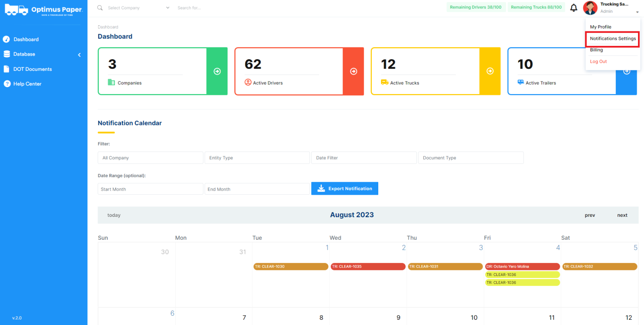The image size is (644, 325).
Task: Collapse the user menu caret by Admin
Action: point(637,12)
